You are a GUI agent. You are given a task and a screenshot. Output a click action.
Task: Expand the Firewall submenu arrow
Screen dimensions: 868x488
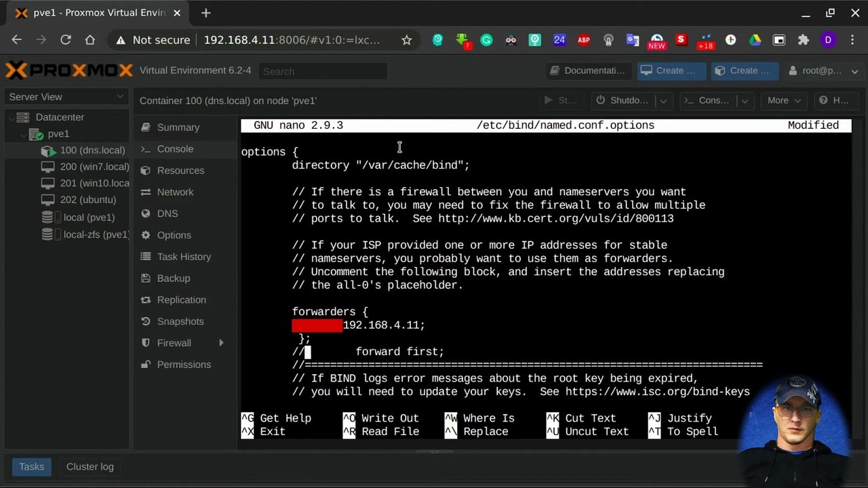(221, 343)
